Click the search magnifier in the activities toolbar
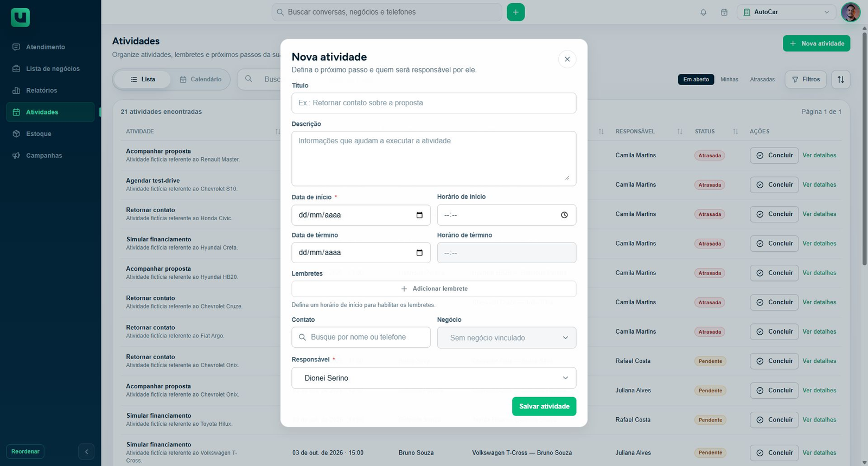Viewport: 868px width, 466px height. [x=248, y=79]
